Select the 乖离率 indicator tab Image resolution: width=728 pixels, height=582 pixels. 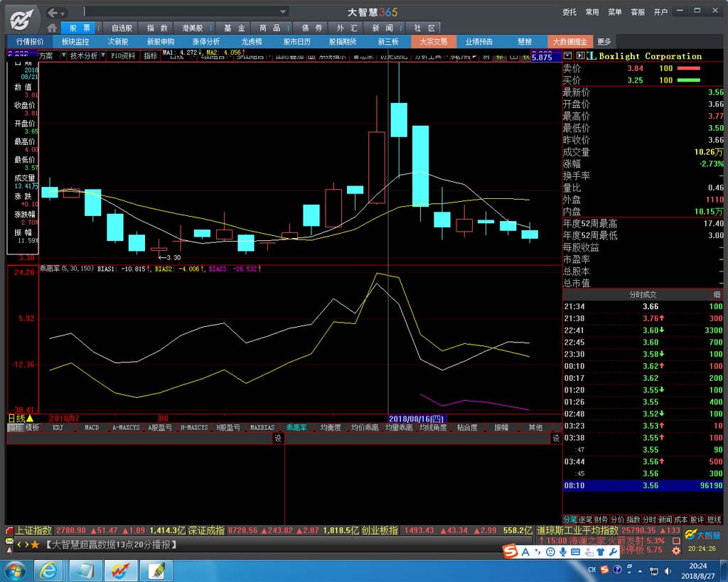pyautogui.click(x=296, y=428)
